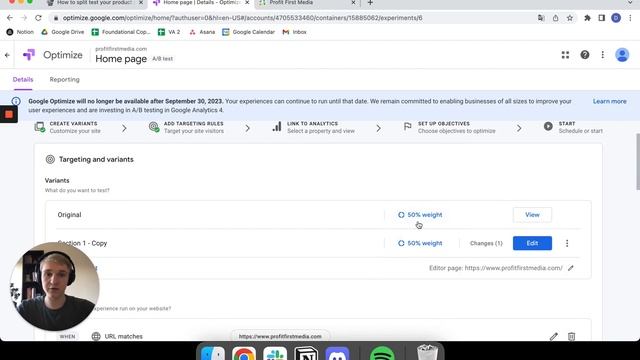Open Changes (1) for Section 1 - Copy
Image resolution: width=640 pixels, height=360 pixels.
486,243
